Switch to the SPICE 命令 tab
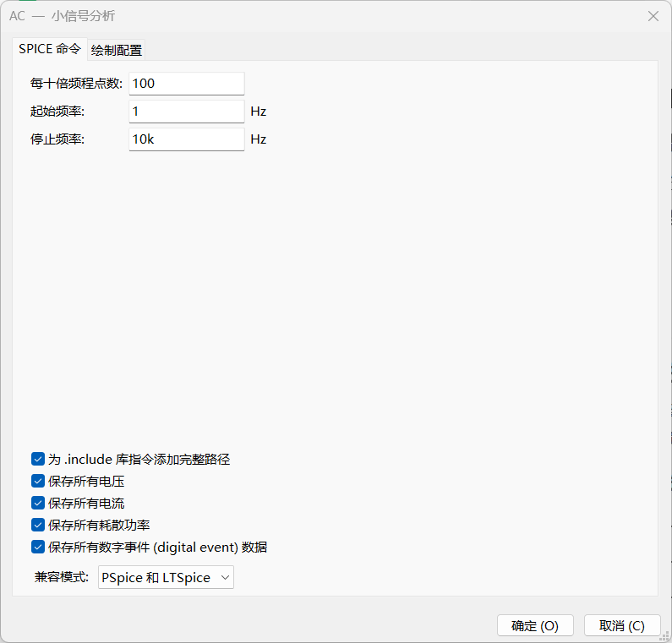Image resolution: width=672 pixels, height=643 pixels. tap(50, 49)
